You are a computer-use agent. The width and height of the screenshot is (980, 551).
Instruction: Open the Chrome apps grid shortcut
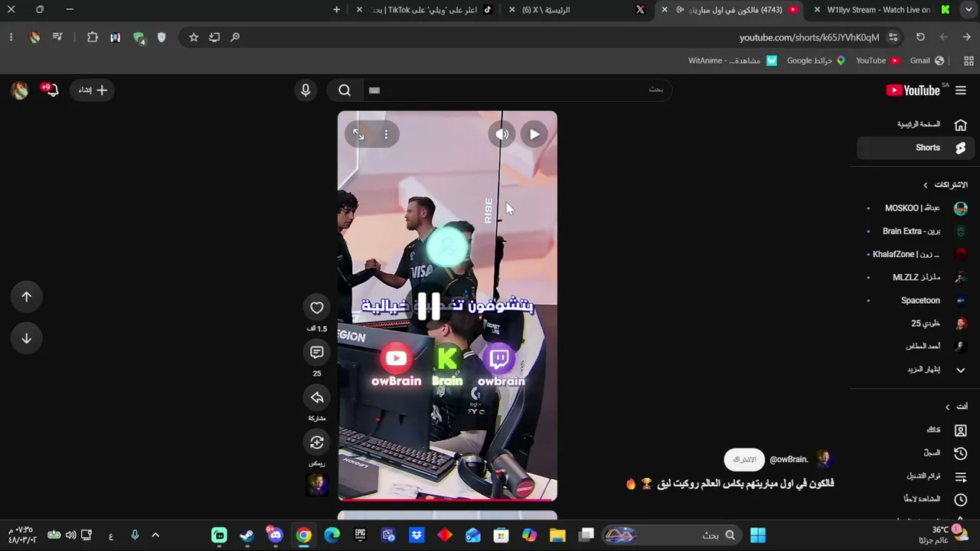click(x=969, y=60)
